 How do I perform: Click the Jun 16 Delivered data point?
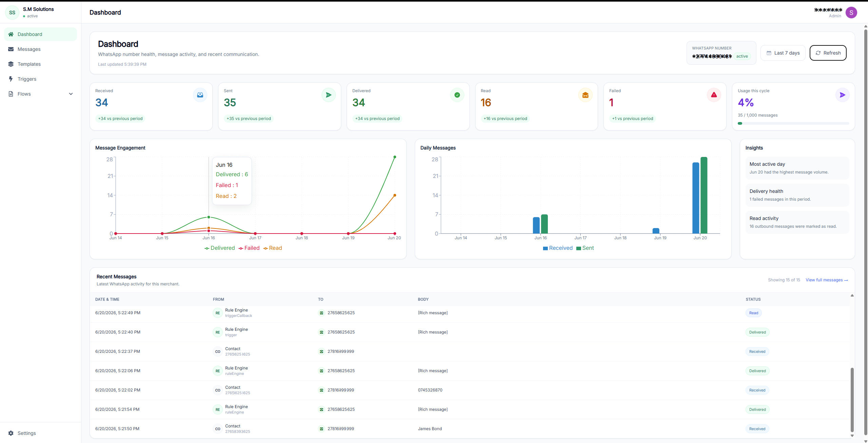(x=209, y=217)
